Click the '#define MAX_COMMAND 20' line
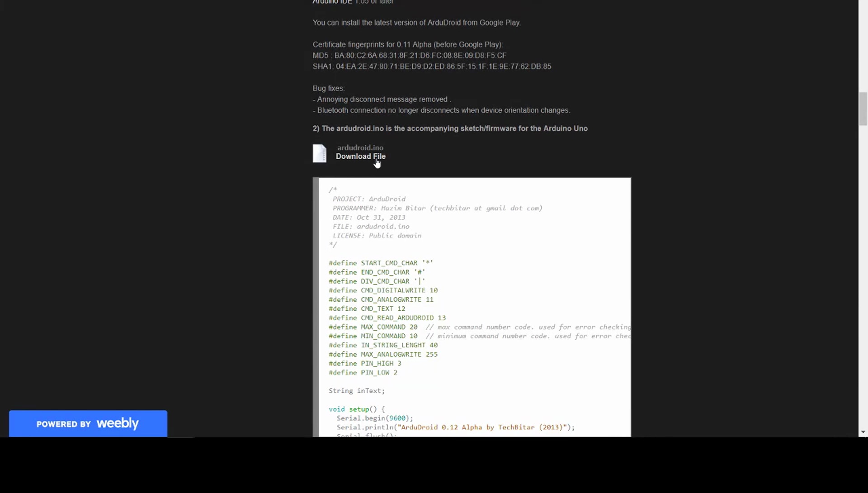The width and height of the screenshot is (868, 493). point(480,327)
